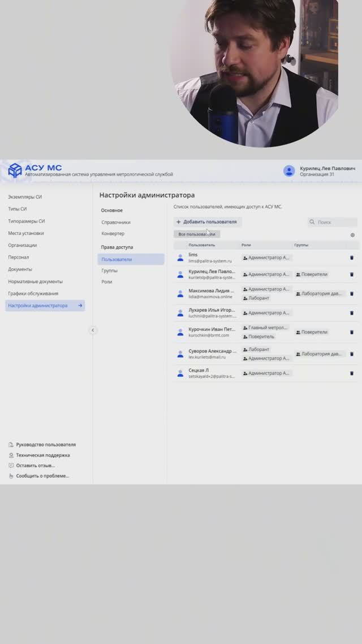Delete user Сецкая Л with trash icon

pyautogui.click(x=352, y=373)
